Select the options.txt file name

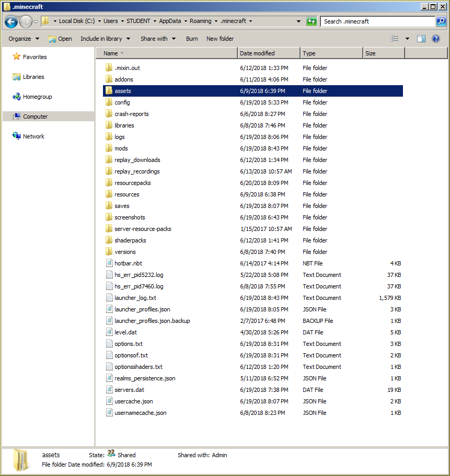(129, 344)
